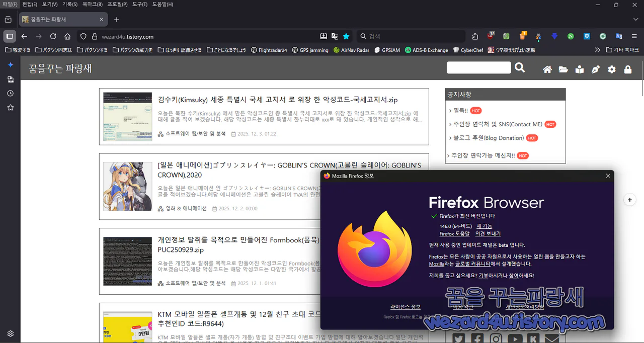The width and height of the screenshot is (644, 343).
Task: Open synced tabs in sidebar
Action: [10, 79]
